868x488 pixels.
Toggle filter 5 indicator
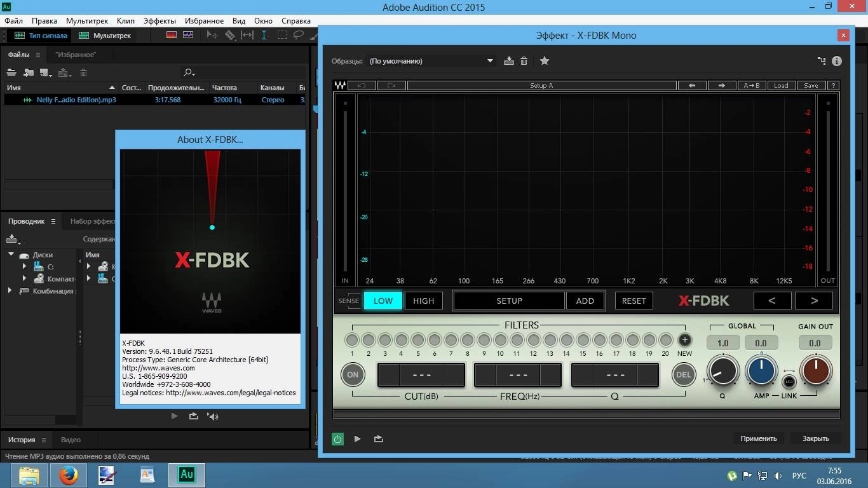coord(418,340)
